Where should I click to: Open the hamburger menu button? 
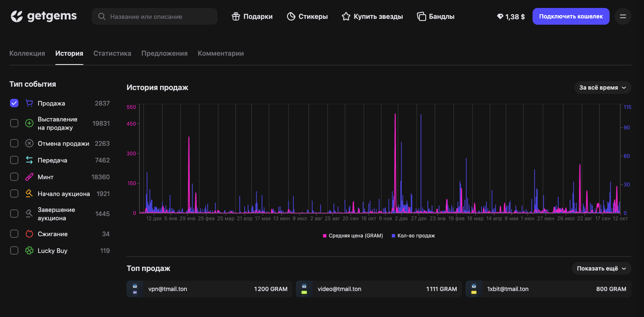pos(623,16)
